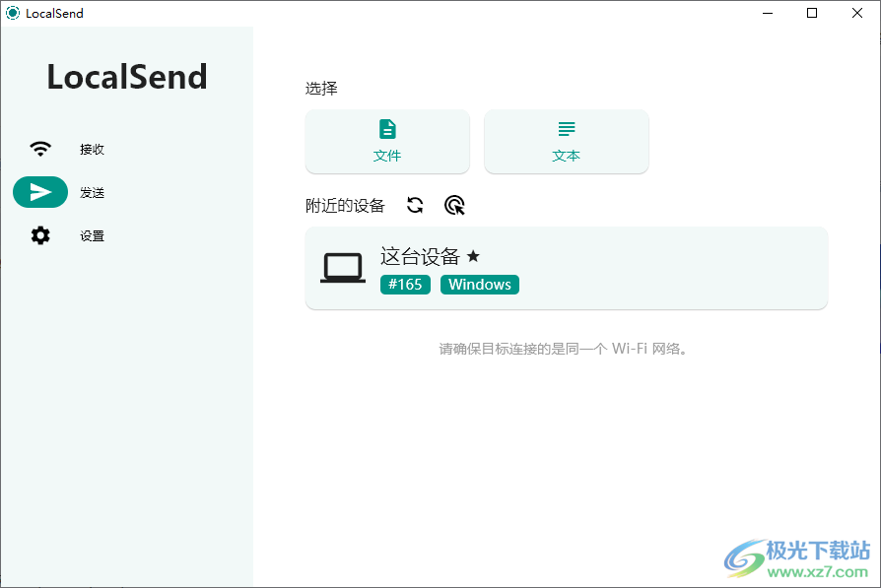This screenshot has width=881, height=588.
Task: Click the LocalSend logo in the title bar
Action: 12,13
